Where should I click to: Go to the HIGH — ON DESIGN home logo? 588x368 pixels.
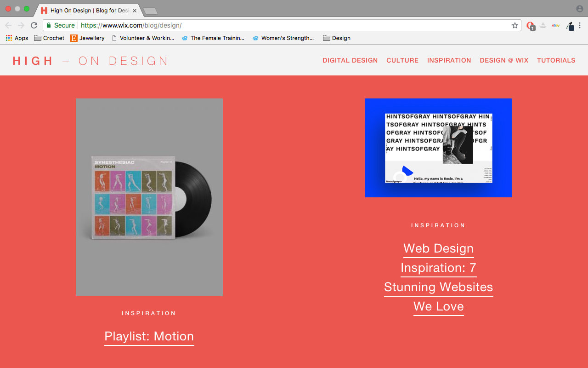click(90, 61)
